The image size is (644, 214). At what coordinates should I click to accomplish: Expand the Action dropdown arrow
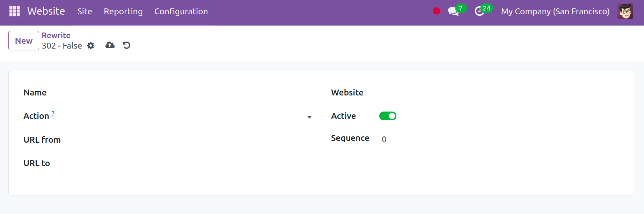(309, 117)
